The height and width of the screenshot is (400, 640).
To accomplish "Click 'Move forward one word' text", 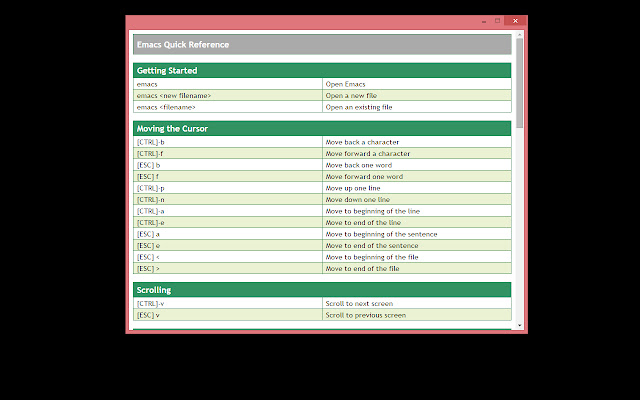I will pos(364,176).
